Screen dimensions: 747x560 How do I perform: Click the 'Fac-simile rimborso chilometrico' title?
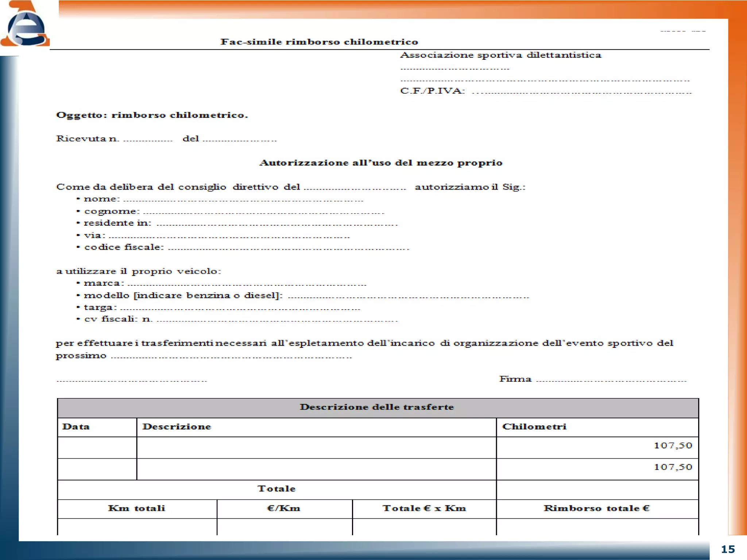(x=319, y=42)
